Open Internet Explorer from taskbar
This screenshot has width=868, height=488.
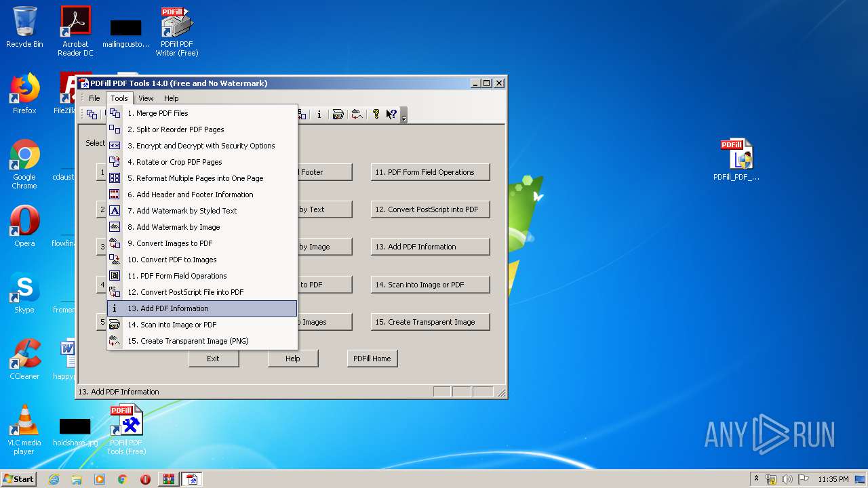tap(54, 479)
